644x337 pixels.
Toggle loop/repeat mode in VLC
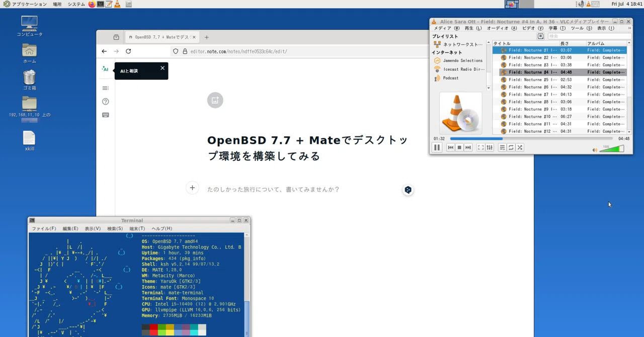click(511, 147)
